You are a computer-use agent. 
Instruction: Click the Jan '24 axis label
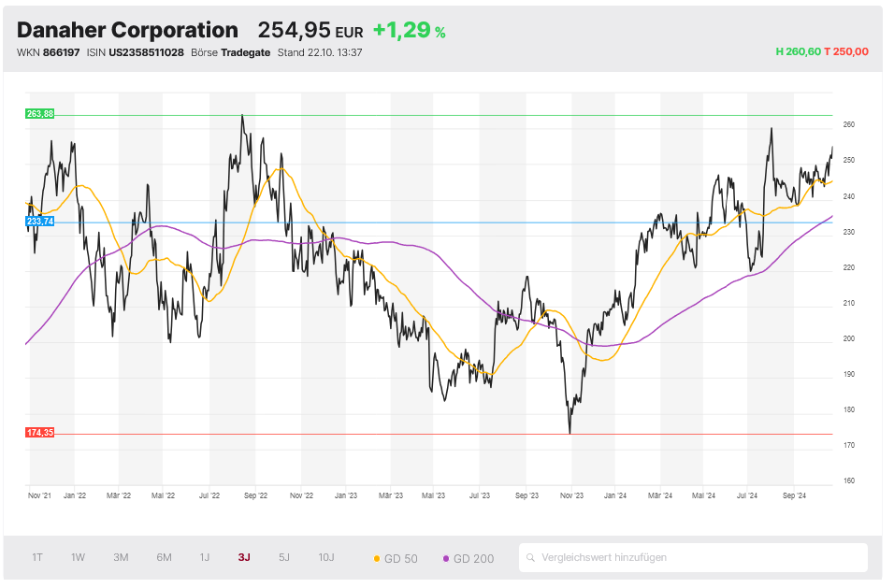pyautogui.click(x=615, y=495)
